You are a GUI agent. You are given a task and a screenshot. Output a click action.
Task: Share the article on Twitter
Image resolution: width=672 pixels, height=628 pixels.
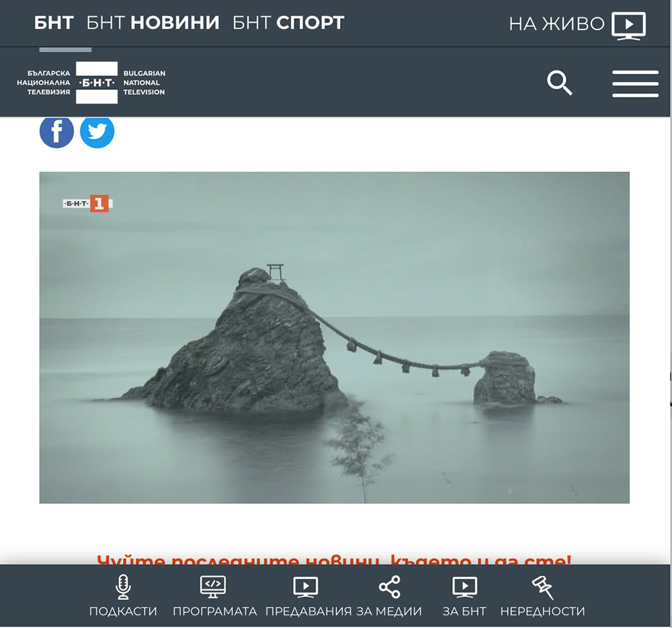pos(97,132)
